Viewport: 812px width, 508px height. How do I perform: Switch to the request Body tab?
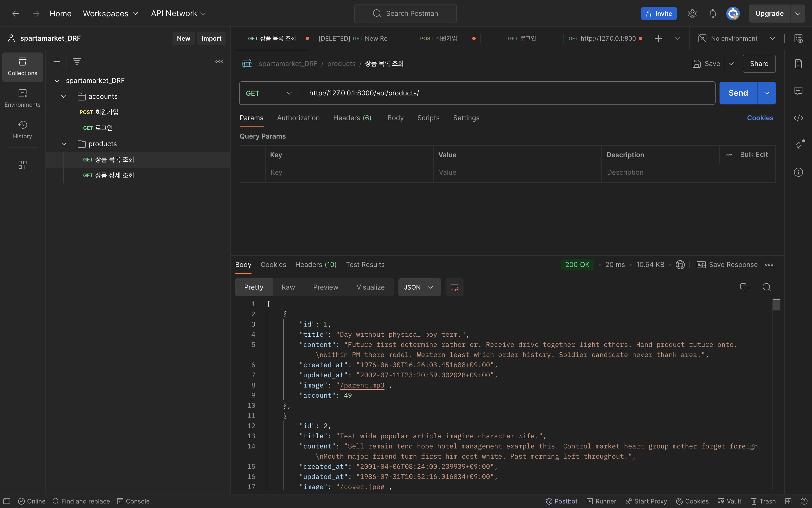tap(395, 118)
